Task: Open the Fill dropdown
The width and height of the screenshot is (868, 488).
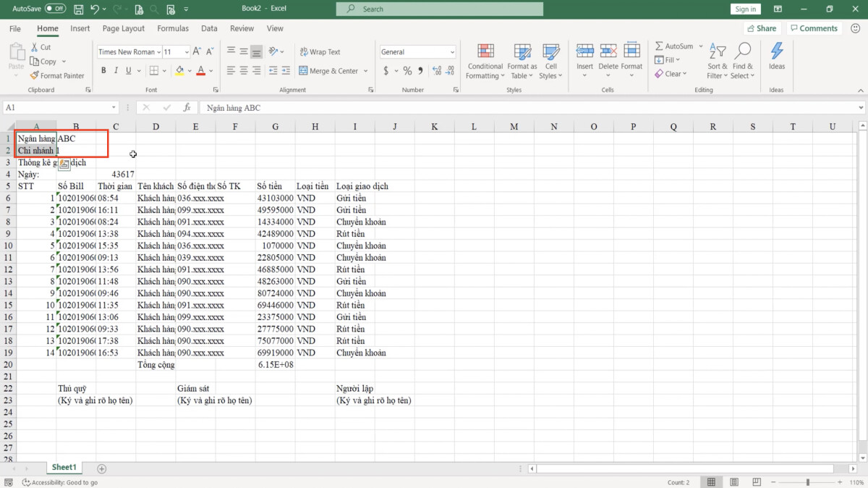Action: (668, 60)
